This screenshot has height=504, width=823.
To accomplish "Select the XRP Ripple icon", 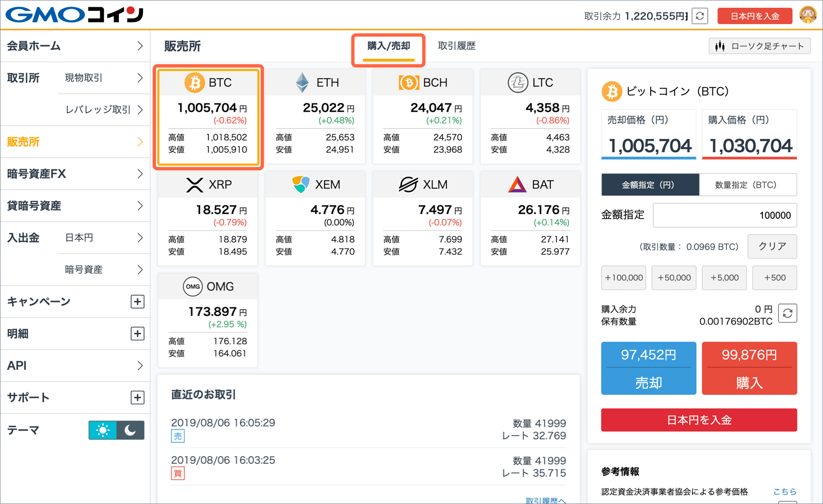I will (x=194, y=185).
